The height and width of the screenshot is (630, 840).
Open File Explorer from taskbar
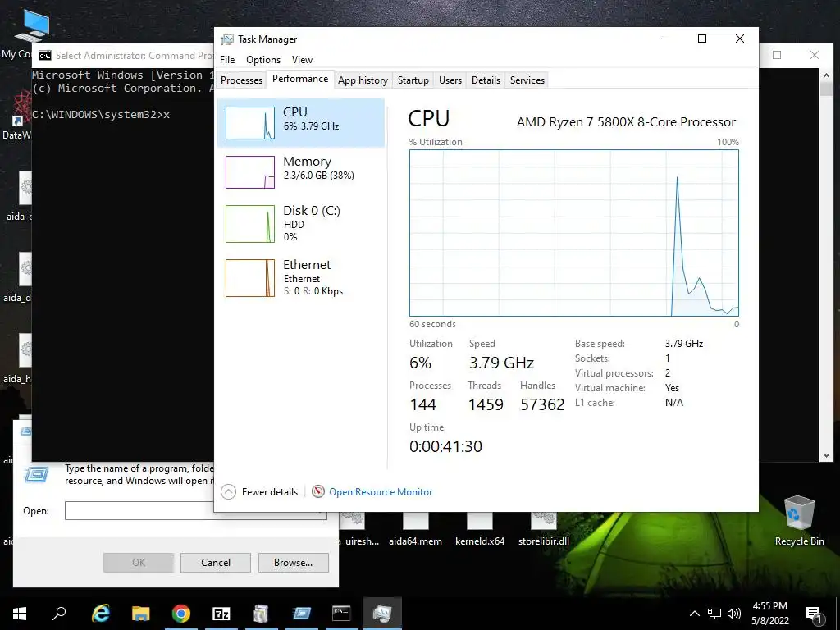point(141,614)
